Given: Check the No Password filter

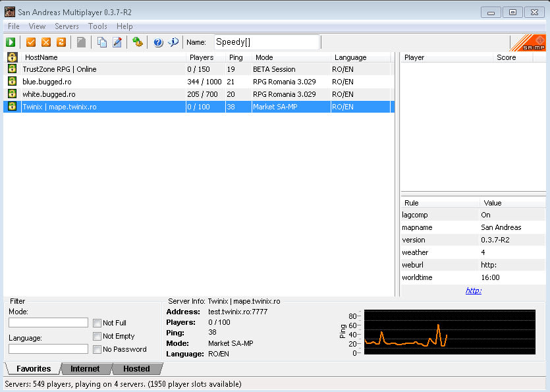Looking at the screenshot, I should [97, 349].
